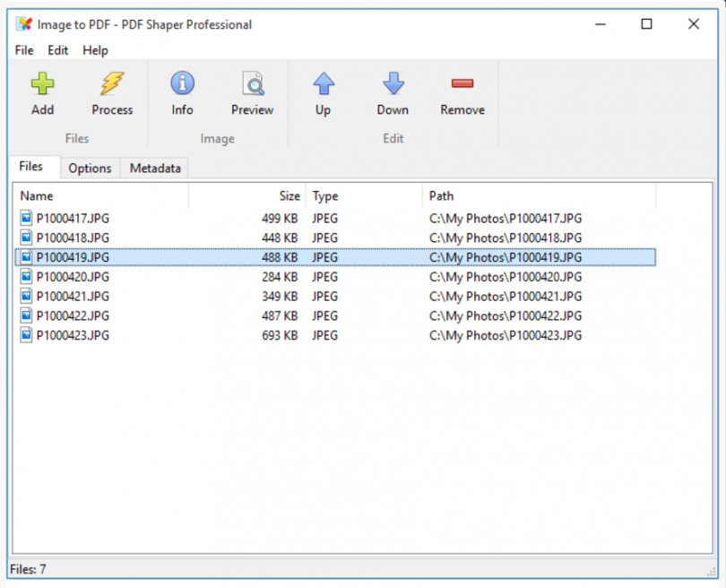Screen dimensions: 726x588
Task: Select file name P1000420.JPG
Action: coord(73,276)
